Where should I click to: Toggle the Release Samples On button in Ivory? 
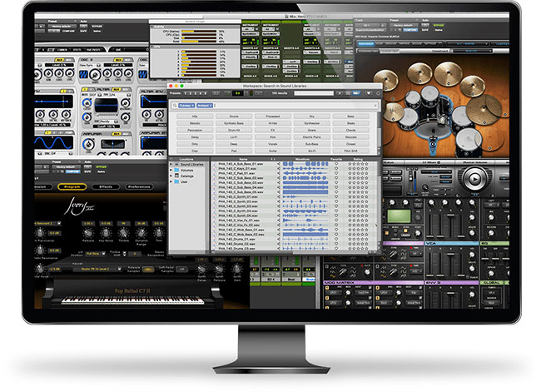pos(148,269)
